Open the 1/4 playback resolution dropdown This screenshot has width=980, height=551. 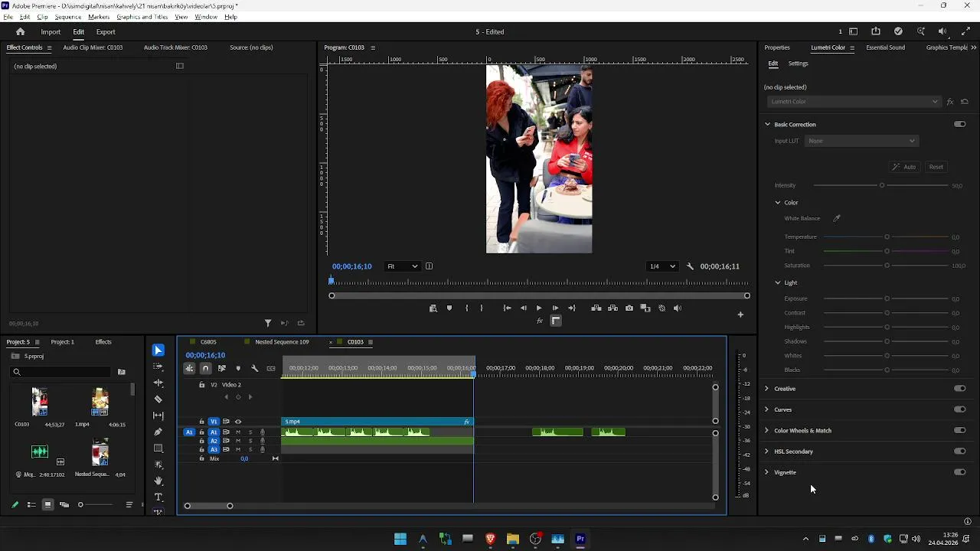pos(662,266)
